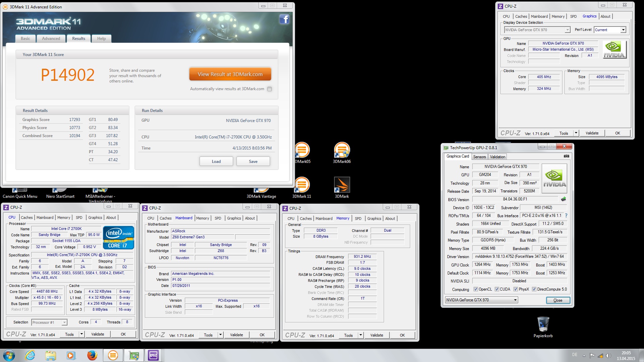Click the Bus Interface question mark icon
The height and width of the screenshot is (362, 644).
pyautogui.click(x=566, y=216)
